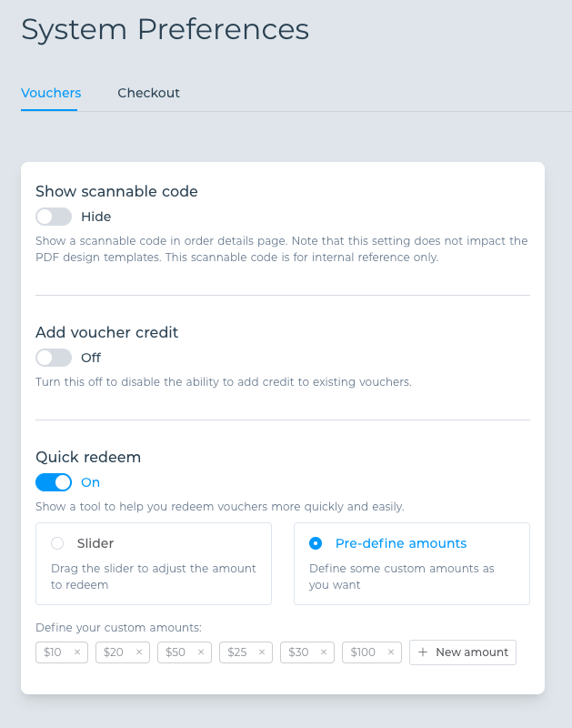Image resolution: width=572 pixels, height=728 pixels.
Task: Remove the $20 amount tag
Action: pos(139,652)
